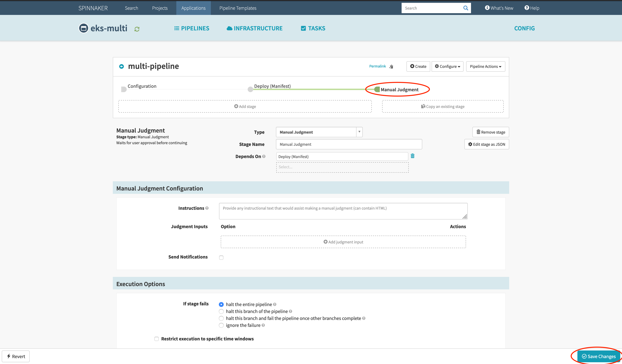Go to PIPELINES section

[192, 28]
